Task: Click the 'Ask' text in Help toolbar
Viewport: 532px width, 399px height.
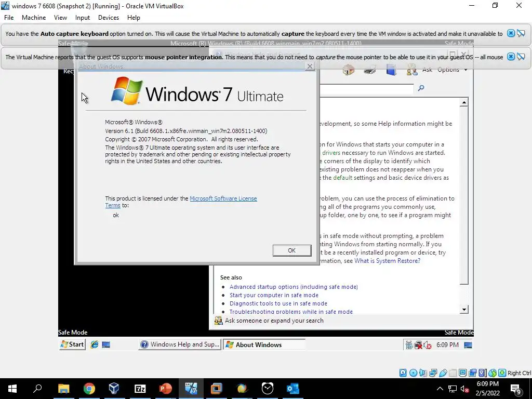Action: (x=427, y=70)
